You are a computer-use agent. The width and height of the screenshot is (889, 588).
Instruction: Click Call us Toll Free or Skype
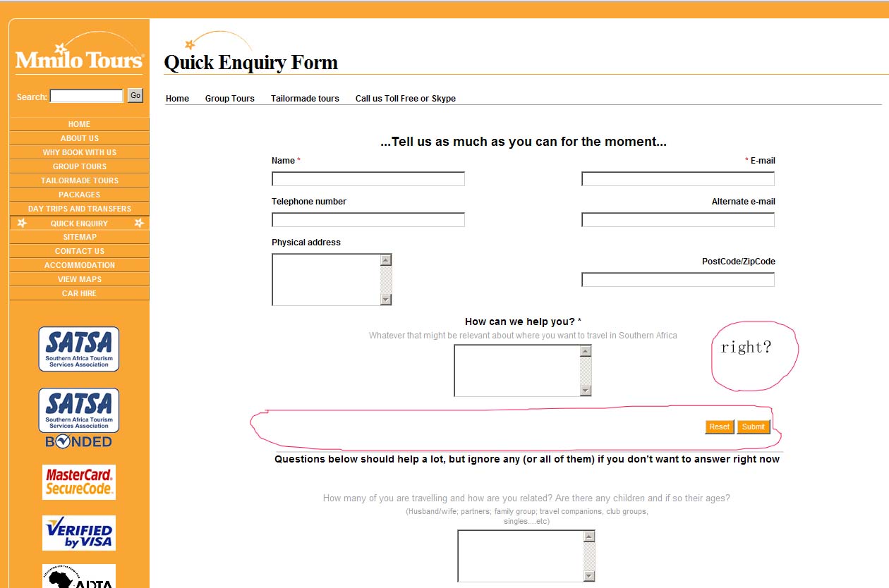tap(405, 99)
